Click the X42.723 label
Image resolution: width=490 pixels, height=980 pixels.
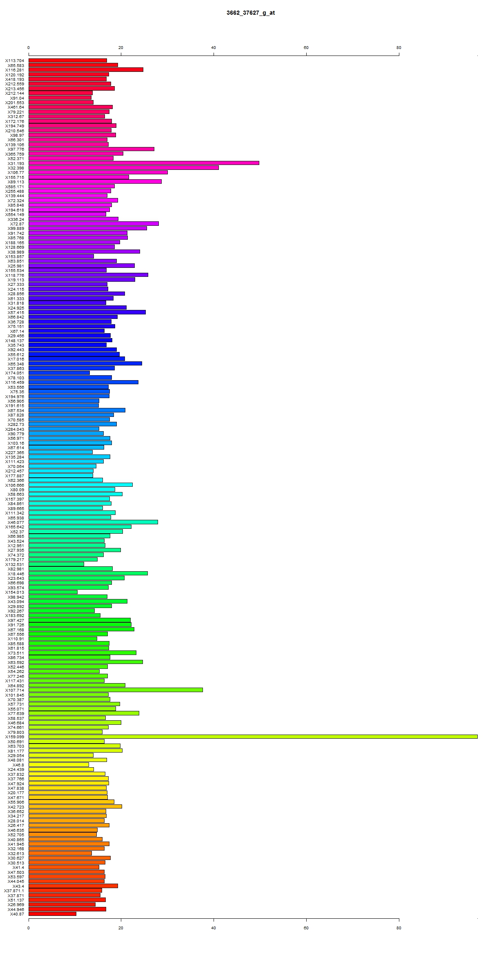[16, 807]
